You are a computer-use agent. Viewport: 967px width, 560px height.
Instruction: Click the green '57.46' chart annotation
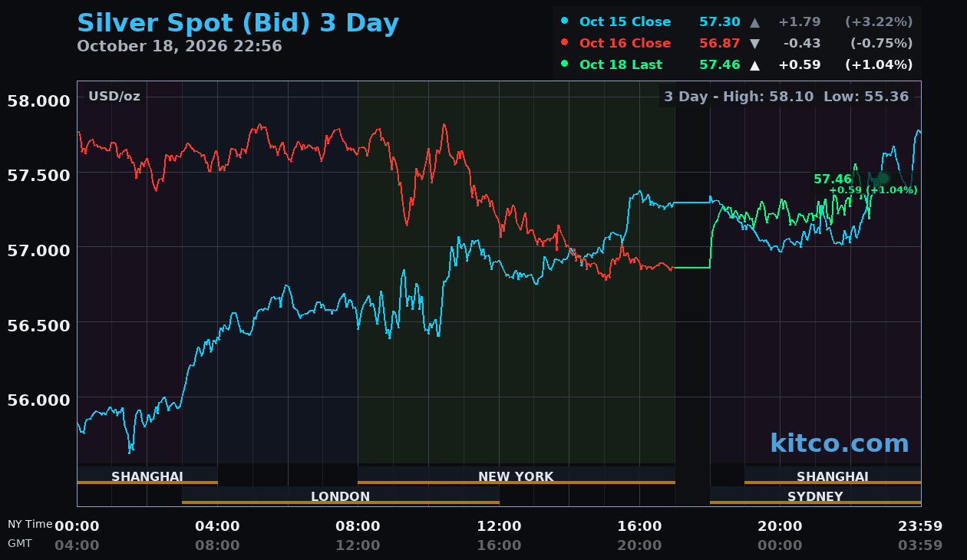(x=833, y=179)
